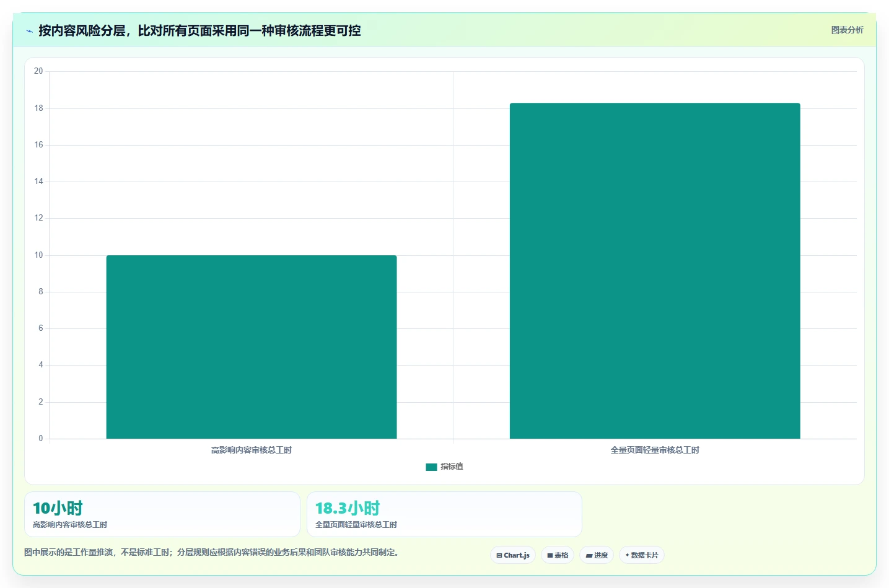Click x-axis label 全量页面轻量审核总工时
The width and height of the screenshot is (889, 588).
point(655,450)
